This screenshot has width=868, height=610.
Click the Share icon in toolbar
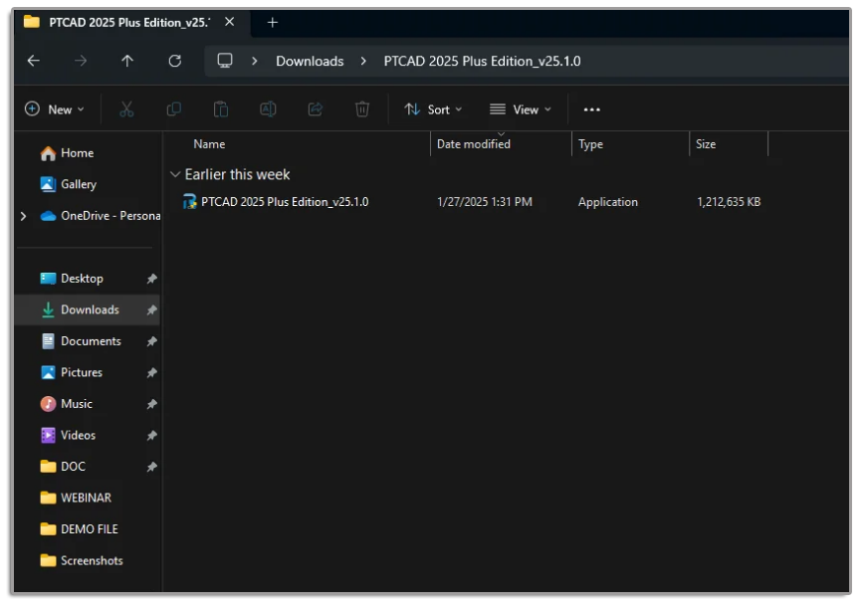click(315, 109)
